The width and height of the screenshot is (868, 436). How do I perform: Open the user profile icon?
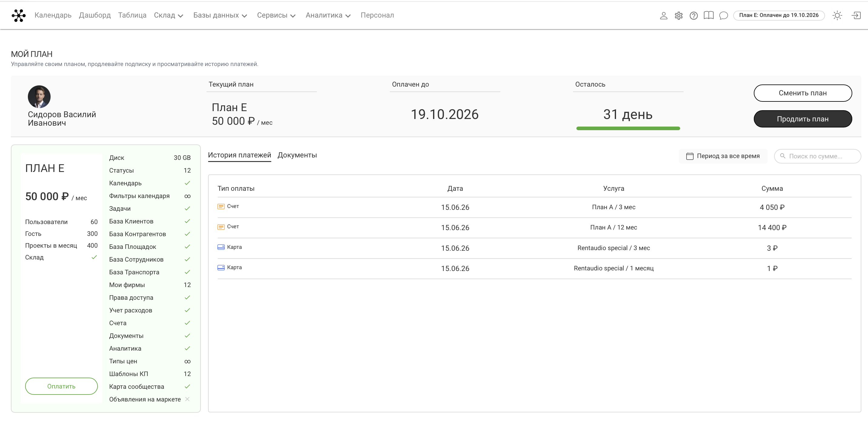664,15
